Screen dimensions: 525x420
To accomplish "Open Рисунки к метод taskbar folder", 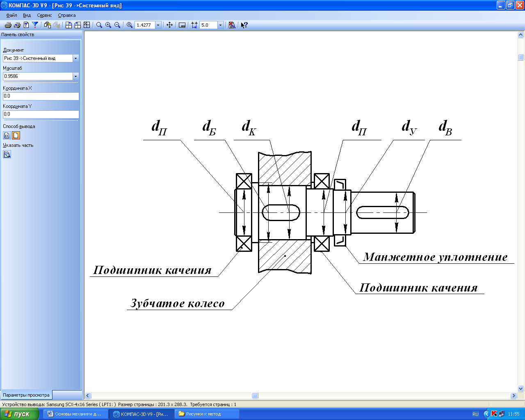I will click(207, 414).
